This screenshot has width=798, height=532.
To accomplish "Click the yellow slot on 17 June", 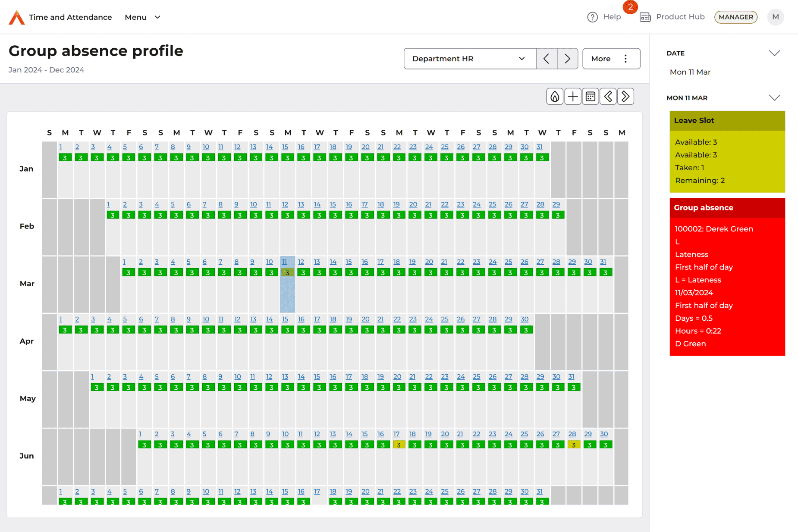I will click(x=399, y=445).
